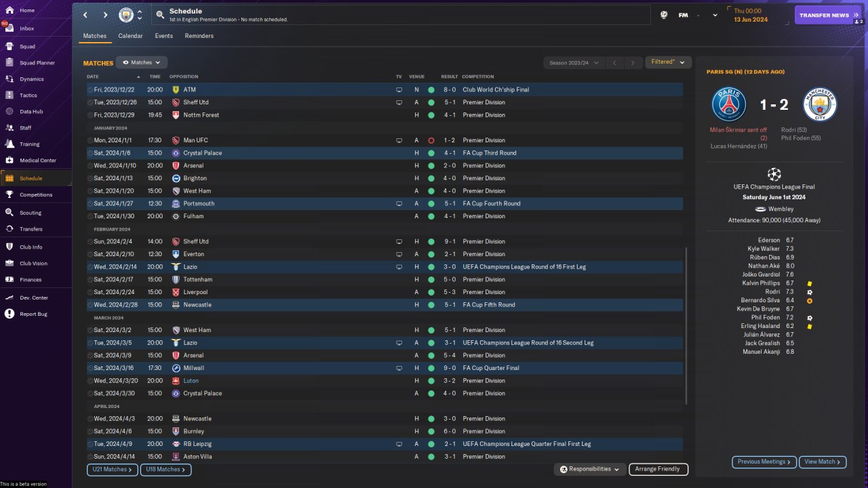Click the Paris SG badge in the match panel

[x=729, y=104]
